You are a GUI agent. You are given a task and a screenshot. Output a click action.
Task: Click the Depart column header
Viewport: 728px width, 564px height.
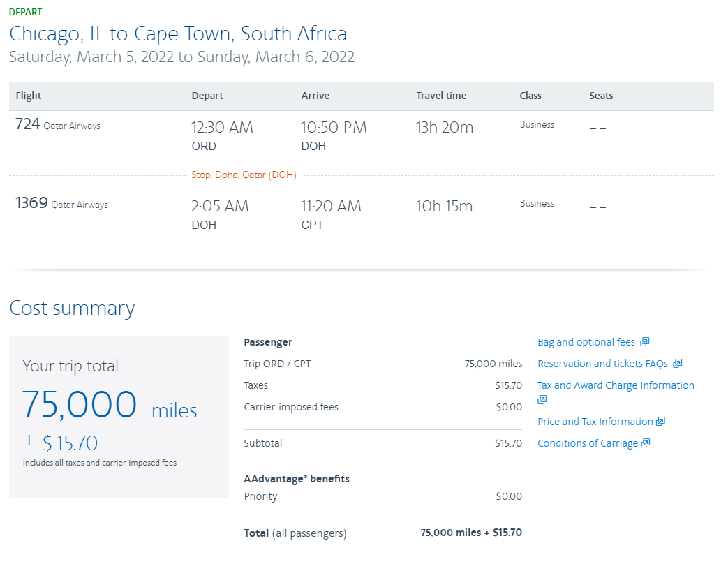[207, 96]
